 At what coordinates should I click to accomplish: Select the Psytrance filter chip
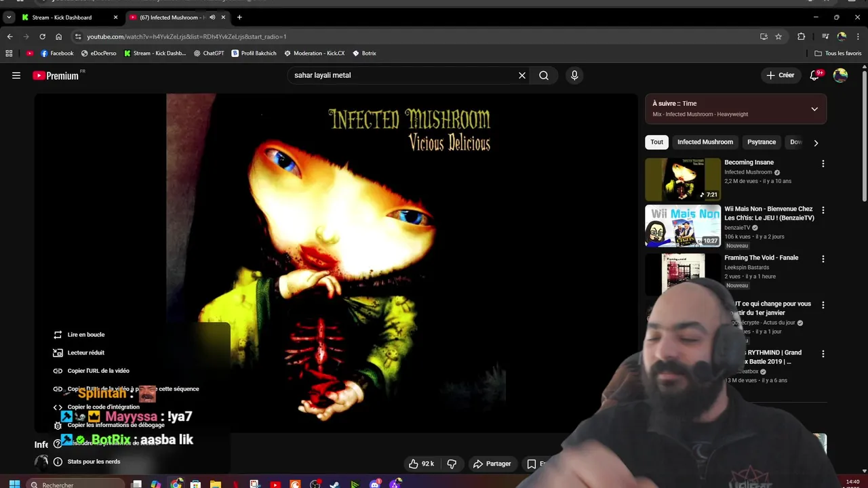click(761, 142)
